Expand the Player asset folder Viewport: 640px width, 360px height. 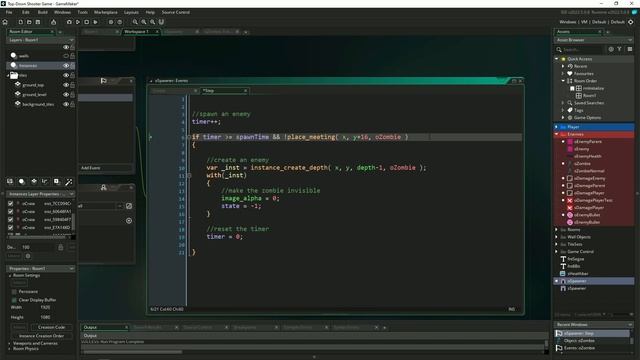[557, 127]
